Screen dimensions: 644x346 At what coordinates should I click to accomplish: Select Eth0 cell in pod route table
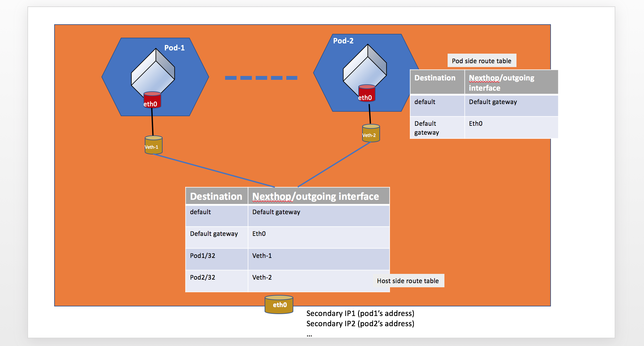coord(511,128)
